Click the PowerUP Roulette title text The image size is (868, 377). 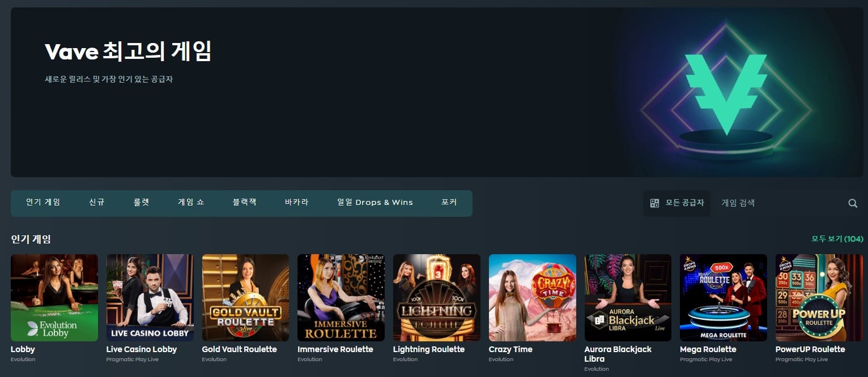pos(810,349)
